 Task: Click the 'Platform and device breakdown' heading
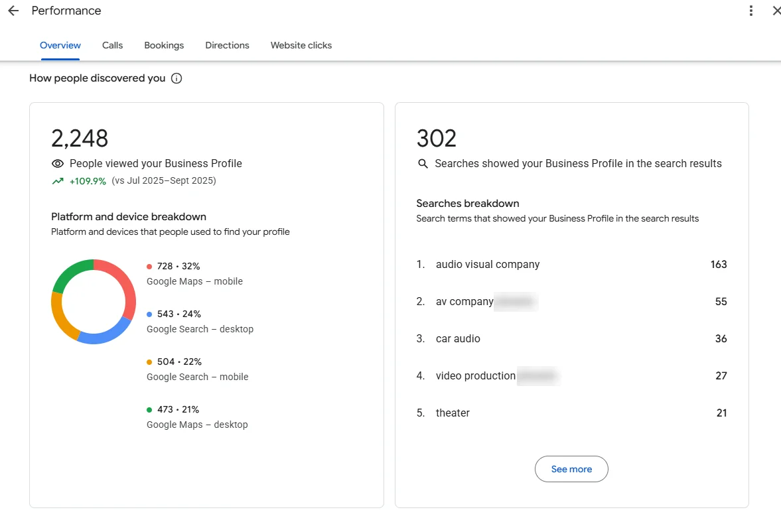(129, 217)
